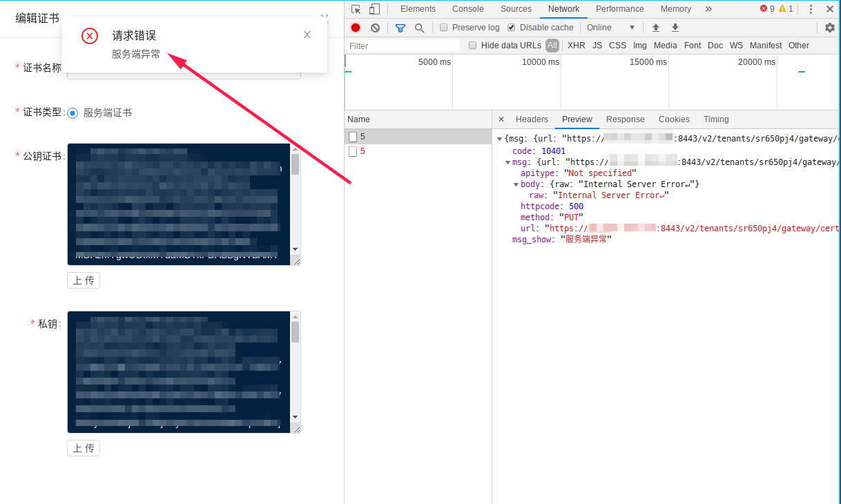Switch to the Console panel
Screen dimensions: 841x504
tap(467, 8)
